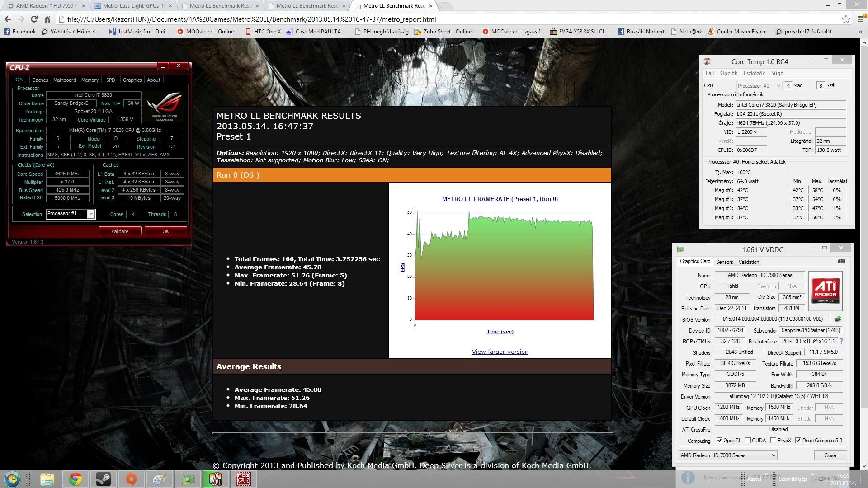Bookmark page with the star icon

(x=846, y=19)
